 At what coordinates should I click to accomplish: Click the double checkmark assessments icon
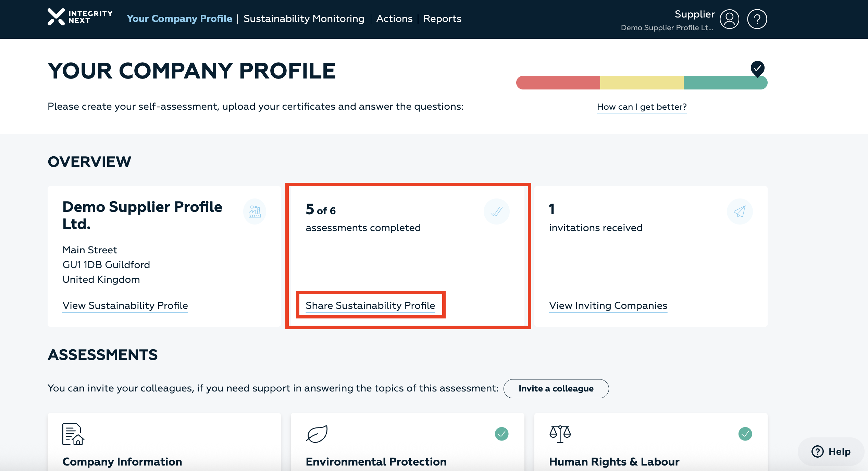point(496,212)
